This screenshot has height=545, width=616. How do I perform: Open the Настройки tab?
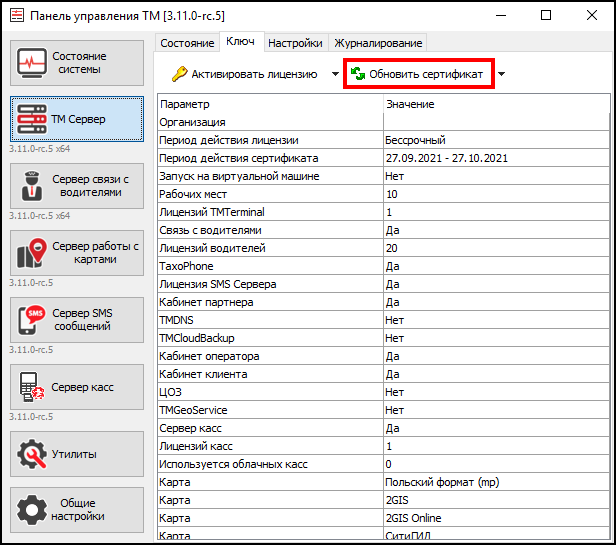pyautogui.click(x=296, y=43)
